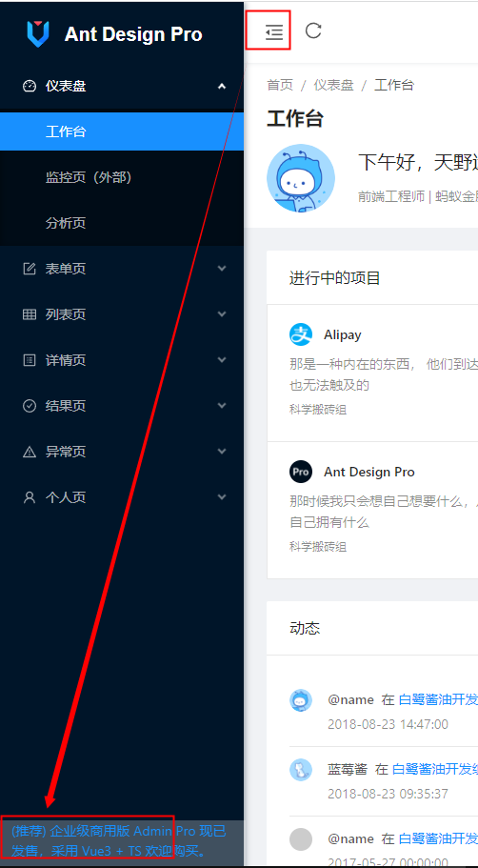Click the reload page icon
478x868 pixels.
[313, 30]
